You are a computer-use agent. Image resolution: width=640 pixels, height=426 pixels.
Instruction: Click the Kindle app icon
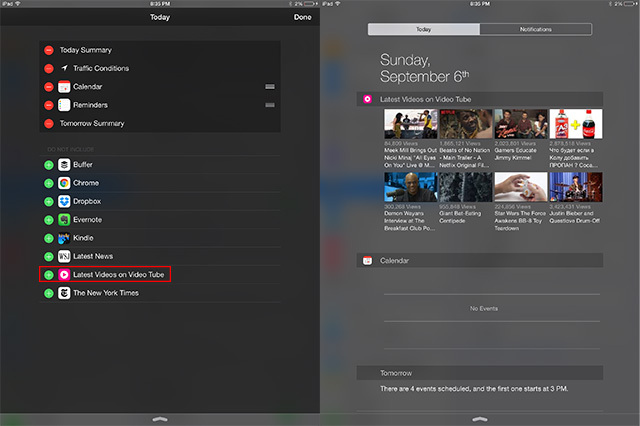[64, 238]
